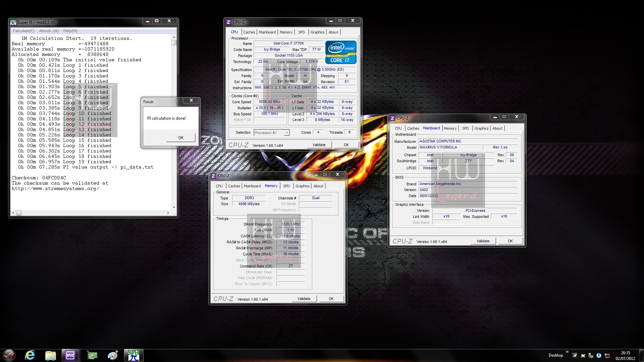Click OK in the Memory CPU-Z window
The width and height of the screenshot is (644, 362).
tap(331, 299)
